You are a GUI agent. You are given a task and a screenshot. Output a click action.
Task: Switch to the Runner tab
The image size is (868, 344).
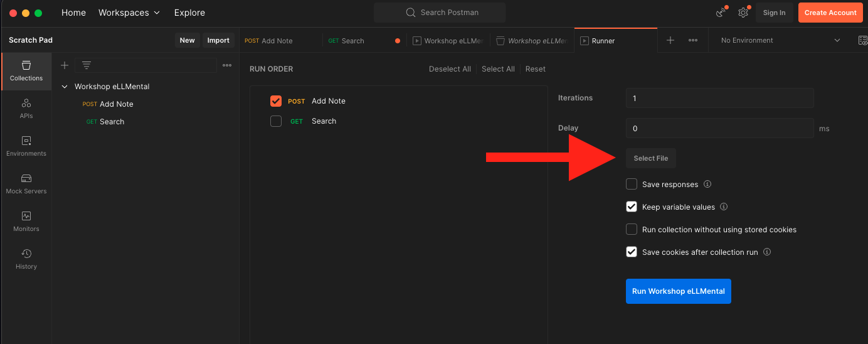[x=616, y=41]
